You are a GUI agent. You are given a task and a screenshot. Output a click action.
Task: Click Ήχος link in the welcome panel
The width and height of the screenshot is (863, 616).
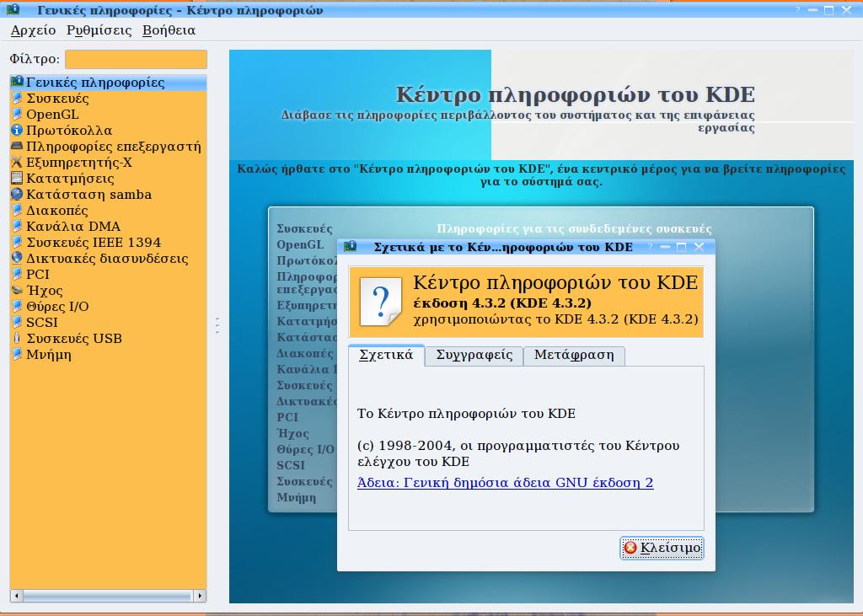(292, 433)
